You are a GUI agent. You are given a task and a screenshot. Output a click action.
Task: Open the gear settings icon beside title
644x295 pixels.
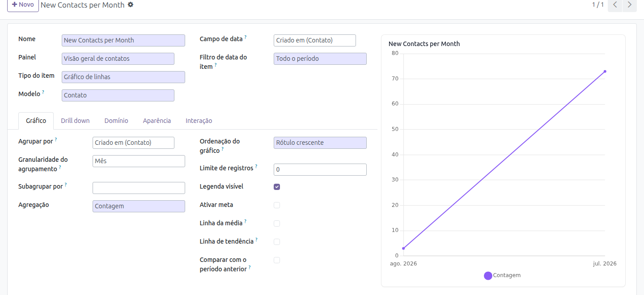(x=131, y=4)
